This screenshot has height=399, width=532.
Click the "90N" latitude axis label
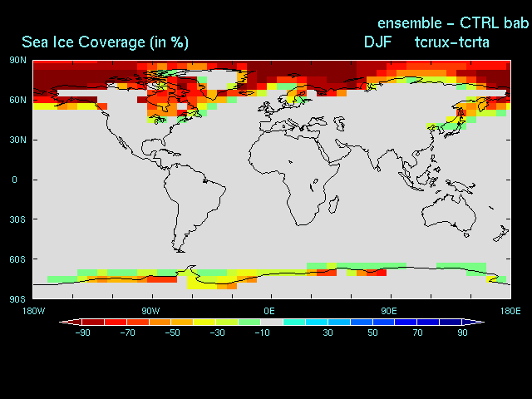coord(17,61)
